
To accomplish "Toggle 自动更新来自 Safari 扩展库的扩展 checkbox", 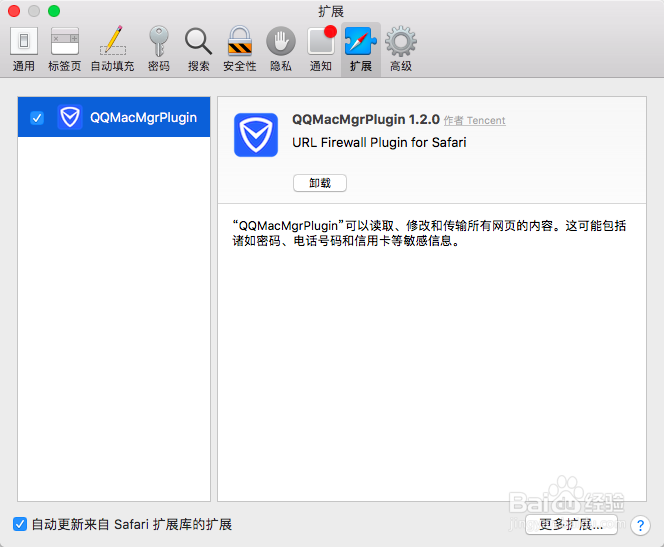I will pos(19,524).
